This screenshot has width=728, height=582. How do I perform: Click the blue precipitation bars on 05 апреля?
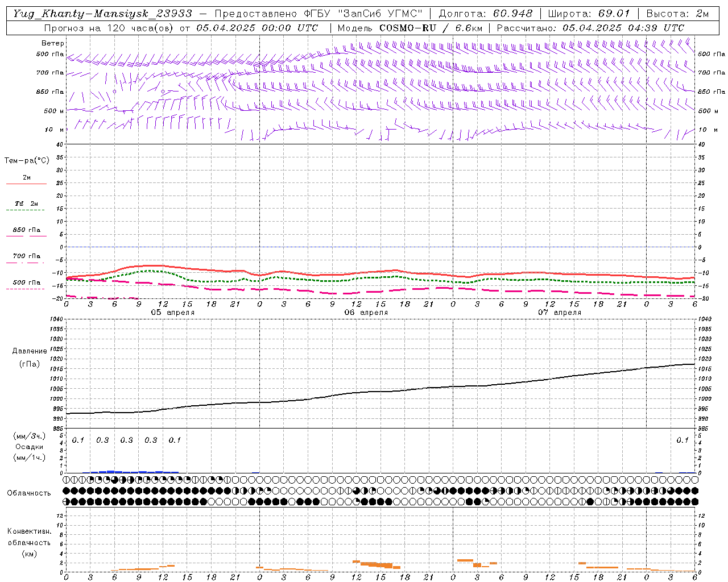click(131, 471)
